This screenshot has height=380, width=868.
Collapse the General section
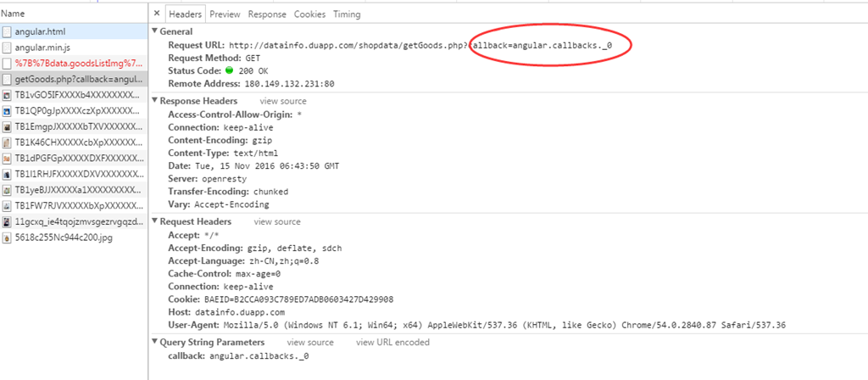click(154, 31)
